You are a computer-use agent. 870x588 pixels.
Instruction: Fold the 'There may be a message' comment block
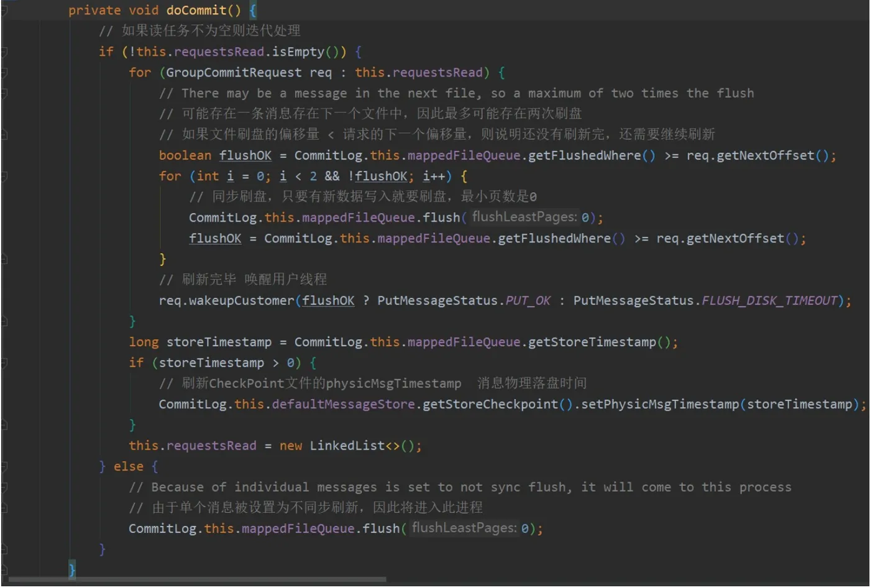tap(3, 93)
